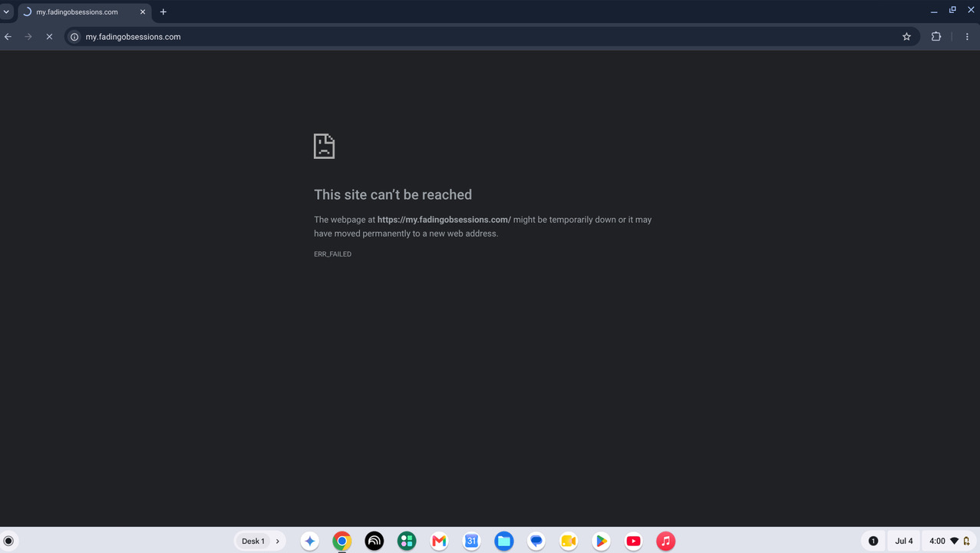The image size is (980, 553).
Task: Open Google Chrome from the shelf
Action: [x=342, y=541]
